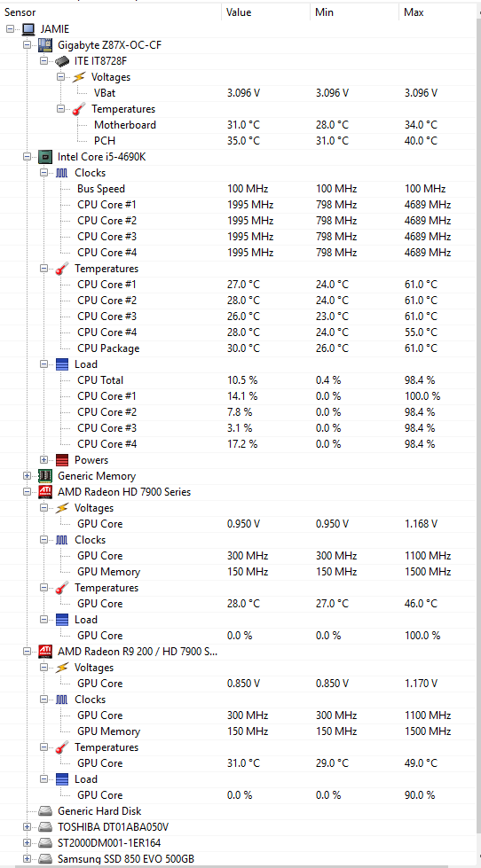Expand the Powers node

[43, 460]
